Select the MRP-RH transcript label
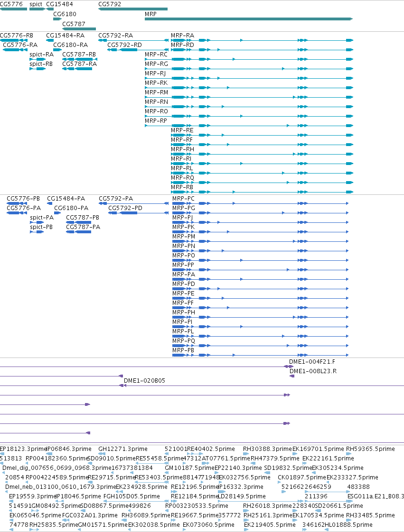 (182, 149)
